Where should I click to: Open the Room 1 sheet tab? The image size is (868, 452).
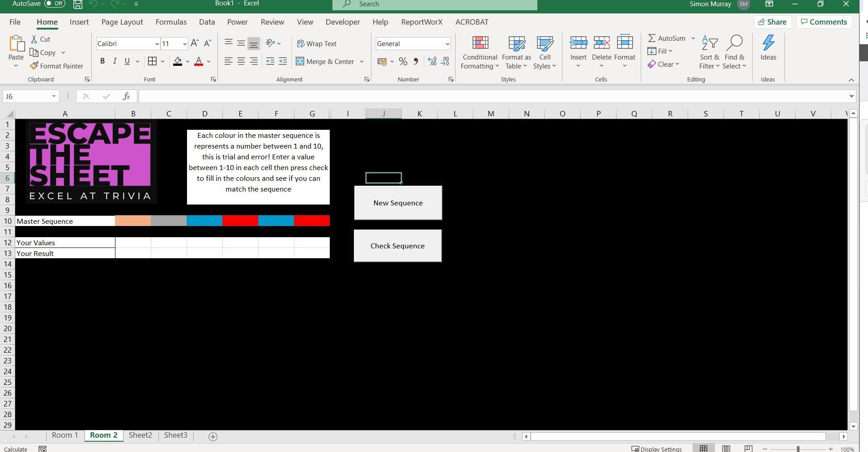(x=65, y=435)
